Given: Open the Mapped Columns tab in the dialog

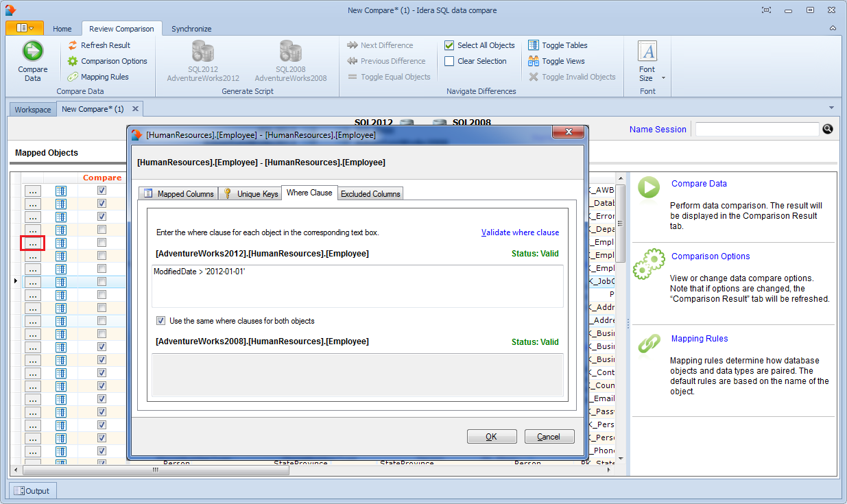Looking at the screenshot, I should coord(178,194).
